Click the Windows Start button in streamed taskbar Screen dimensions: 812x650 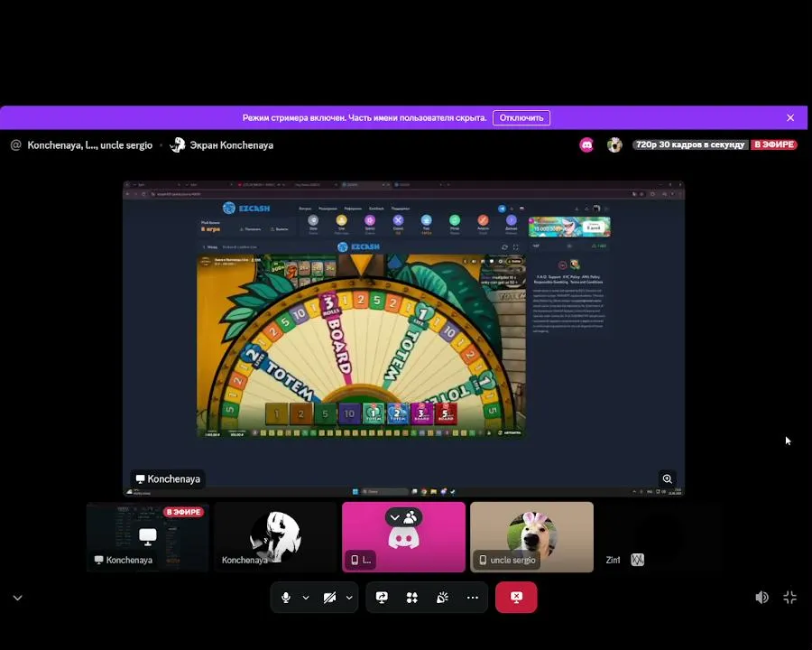tap(355, 491)
